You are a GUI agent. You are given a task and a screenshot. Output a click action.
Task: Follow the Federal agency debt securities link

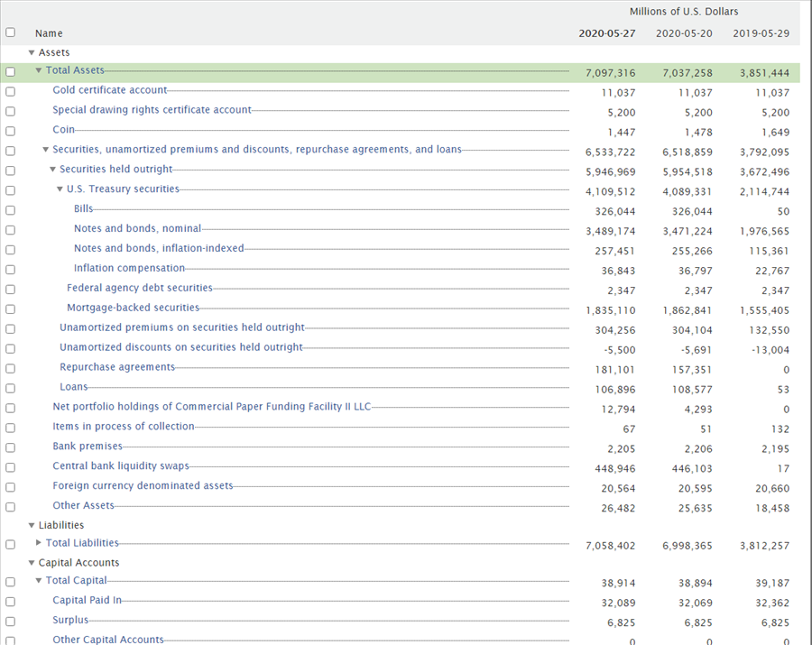tap(139, 288)
